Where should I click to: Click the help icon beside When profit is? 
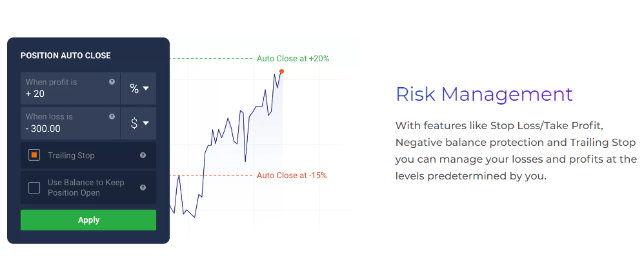(112, 82)
